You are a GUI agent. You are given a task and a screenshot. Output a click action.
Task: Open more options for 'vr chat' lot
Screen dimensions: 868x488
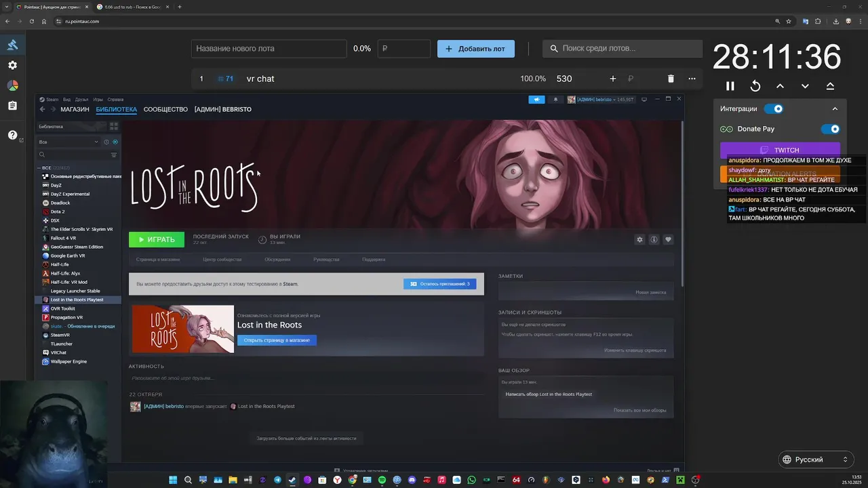point(692,79)
